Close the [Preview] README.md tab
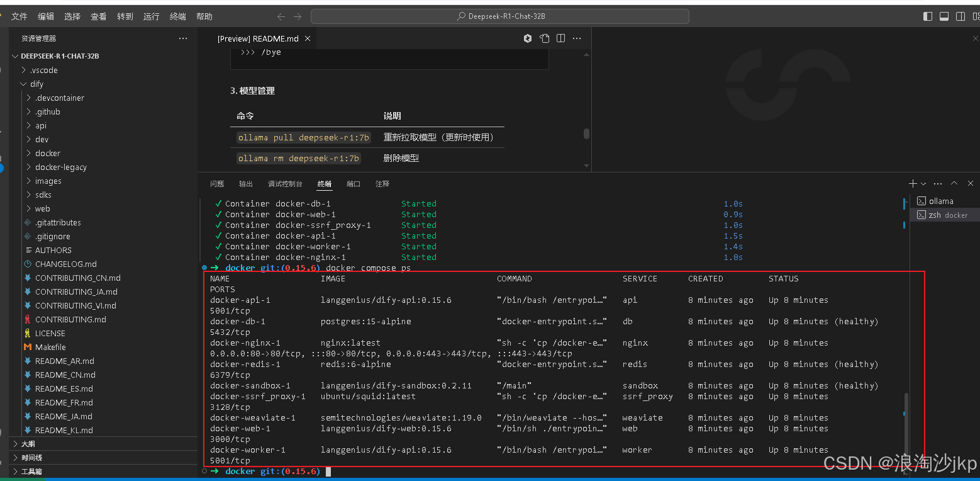 click(308, 38)
